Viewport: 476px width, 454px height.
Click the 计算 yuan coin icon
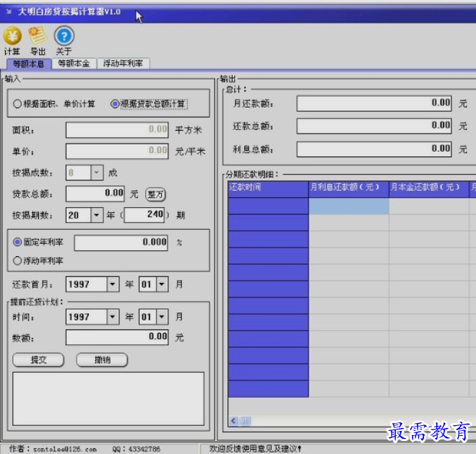[12, 36]
